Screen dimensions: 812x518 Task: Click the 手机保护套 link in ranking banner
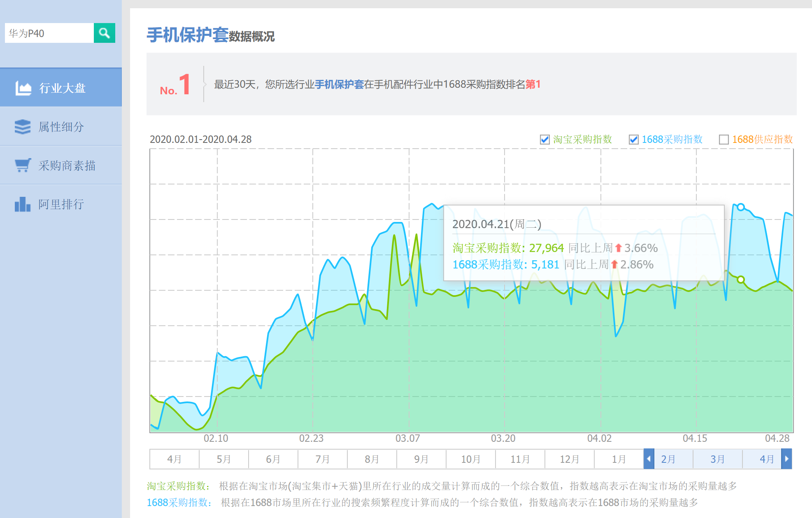coord(339,84)
